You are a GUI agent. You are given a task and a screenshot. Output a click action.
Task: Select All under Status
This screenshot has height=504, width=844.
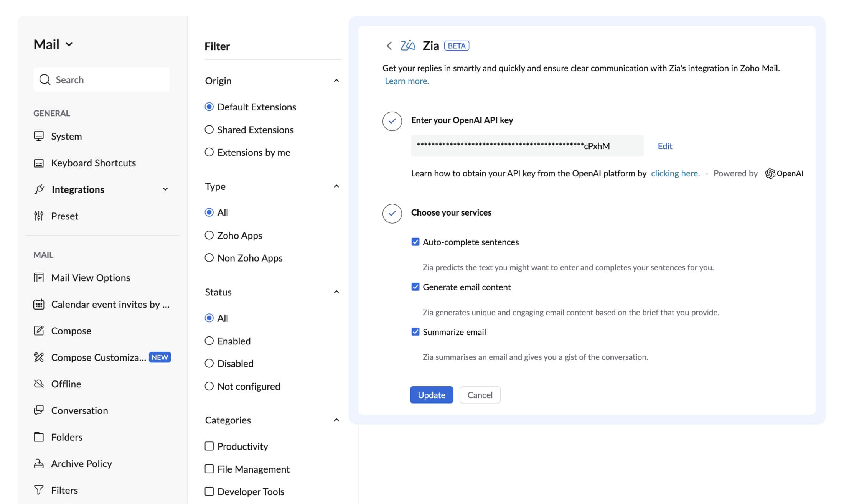point(209,318)
